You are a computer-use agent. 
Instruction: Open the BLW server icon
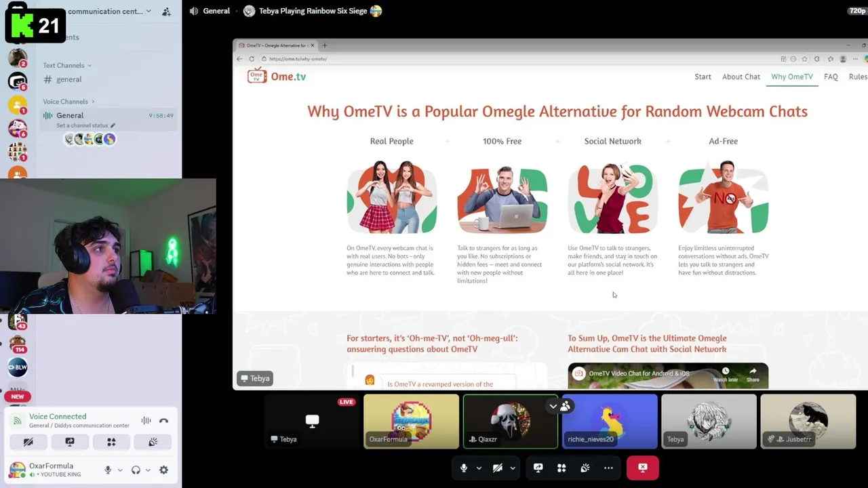coord(18,367)
